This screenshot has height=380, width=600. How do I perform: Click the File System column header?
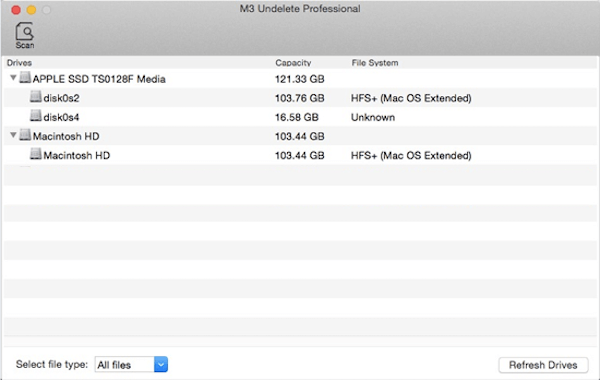[x=375, y=63]
